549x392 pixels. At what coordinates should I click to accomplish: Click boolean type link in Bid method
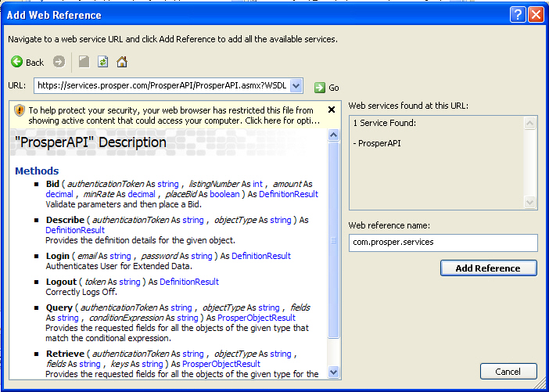[x=224, y=194]
